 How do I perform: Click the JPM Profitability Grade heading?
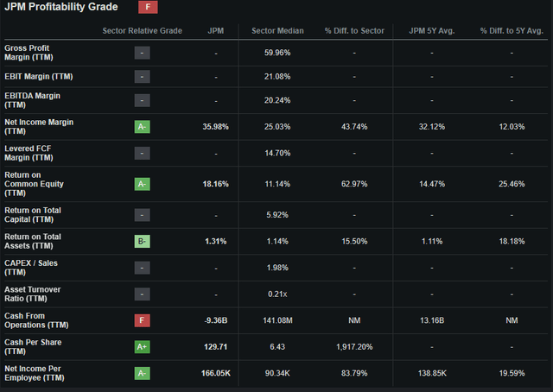coord(61,7)
